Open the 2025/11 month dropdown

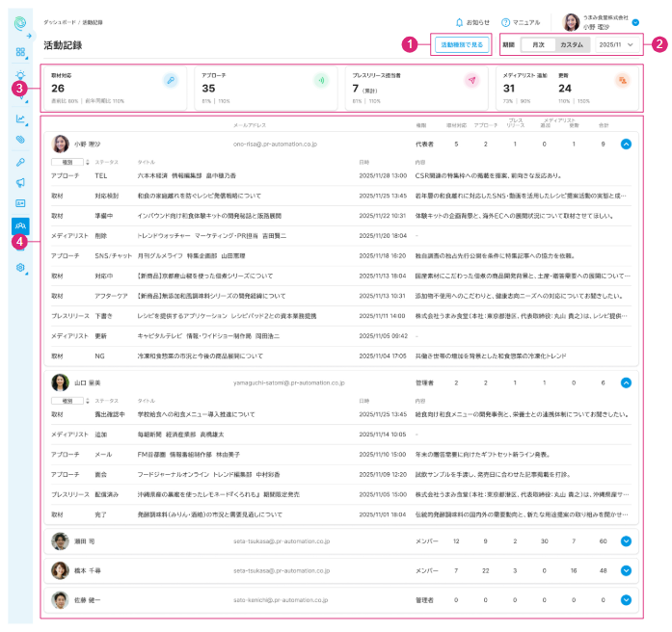click(616, 44)
